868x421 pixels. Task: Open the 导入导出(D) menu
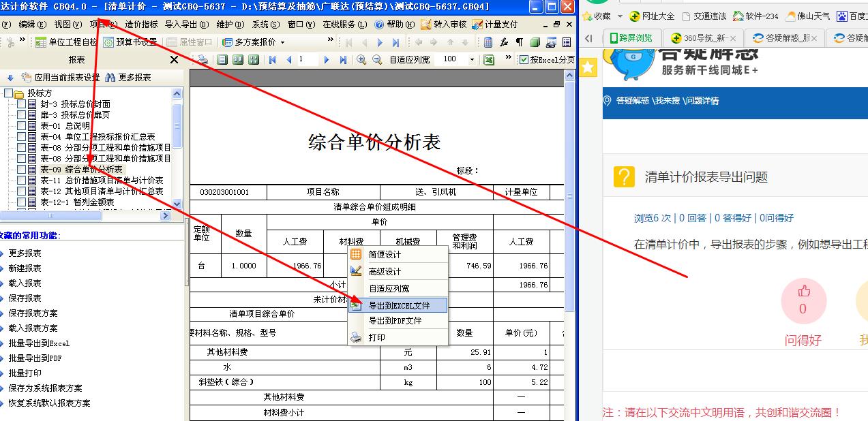pos(186,25)
